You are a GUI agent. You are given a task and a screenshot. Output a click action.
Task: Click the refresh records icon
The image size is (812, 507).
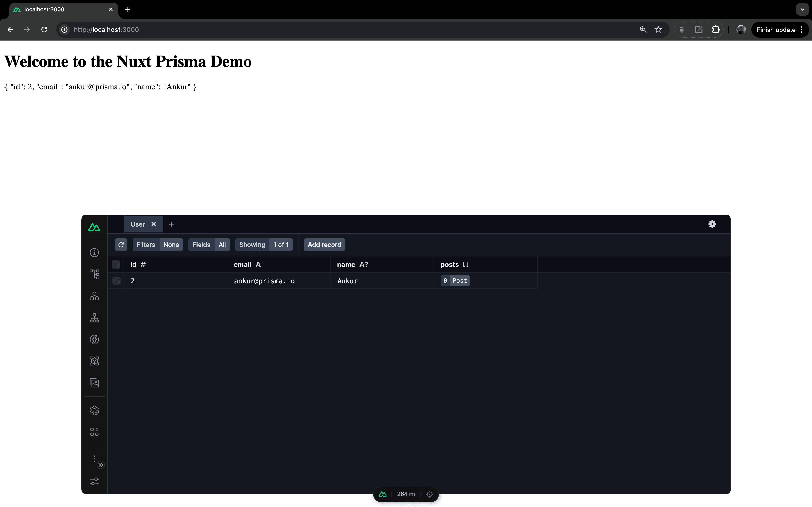tap(121, 244)
